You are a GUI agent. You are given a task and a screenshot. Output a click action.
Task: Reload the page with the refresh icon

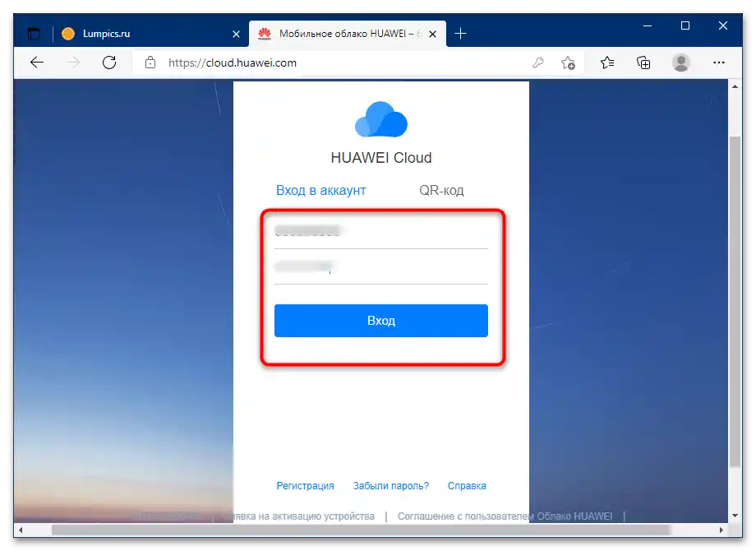[109, 63]
